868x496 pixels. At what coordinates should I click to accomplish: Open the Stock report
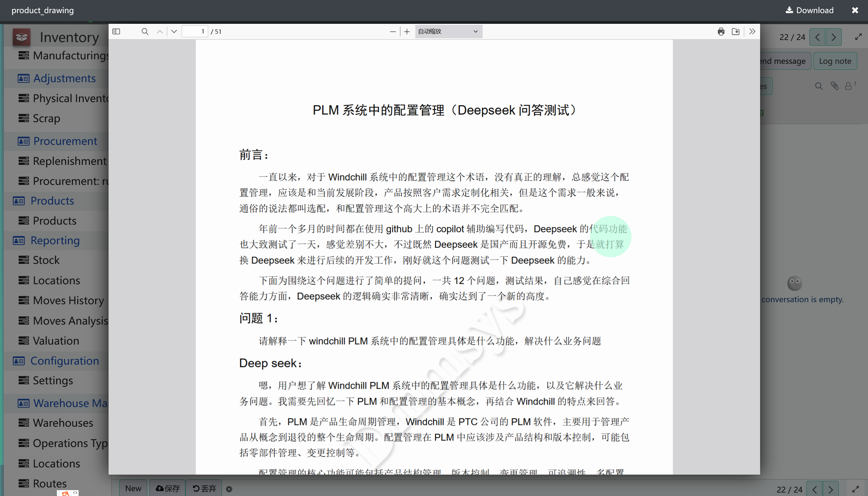46,260
